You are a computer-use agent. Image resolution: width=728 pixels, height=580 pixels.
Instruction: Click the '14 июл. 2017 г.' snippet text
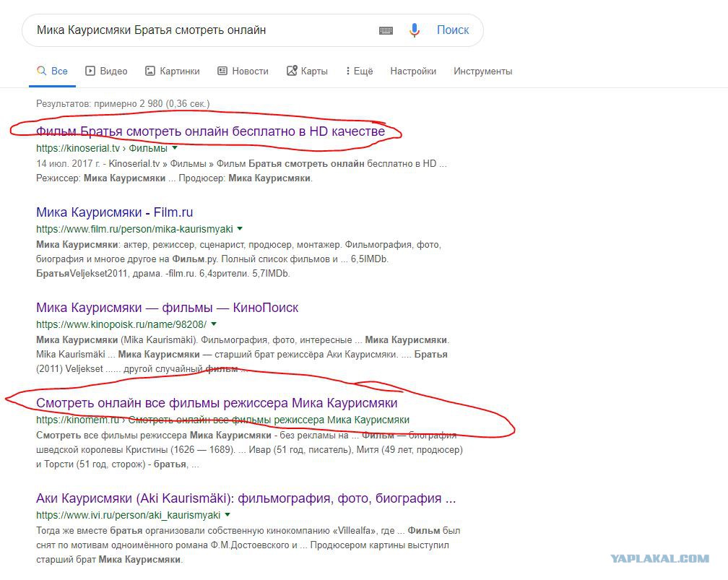pos(68,163)
